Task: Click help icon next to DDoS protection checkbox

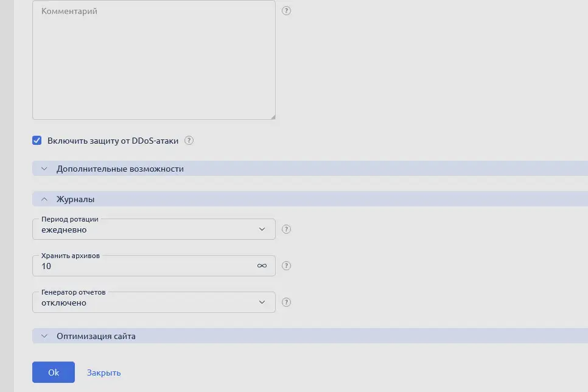Action: (189, 140)
